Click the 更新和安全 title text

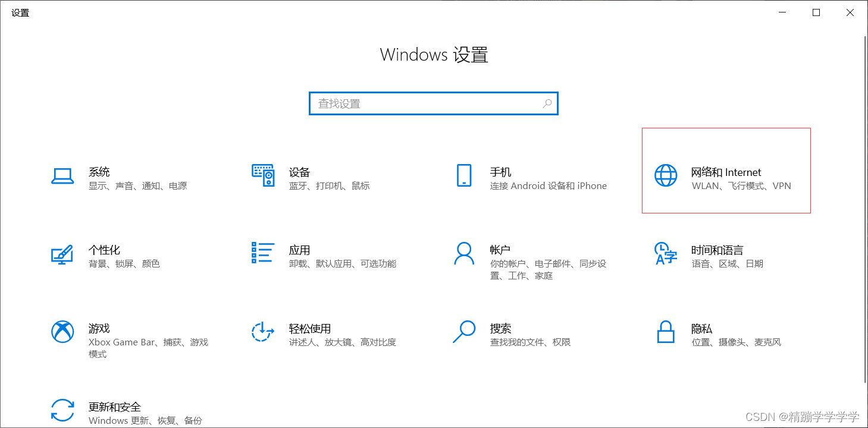coord(115,407)
